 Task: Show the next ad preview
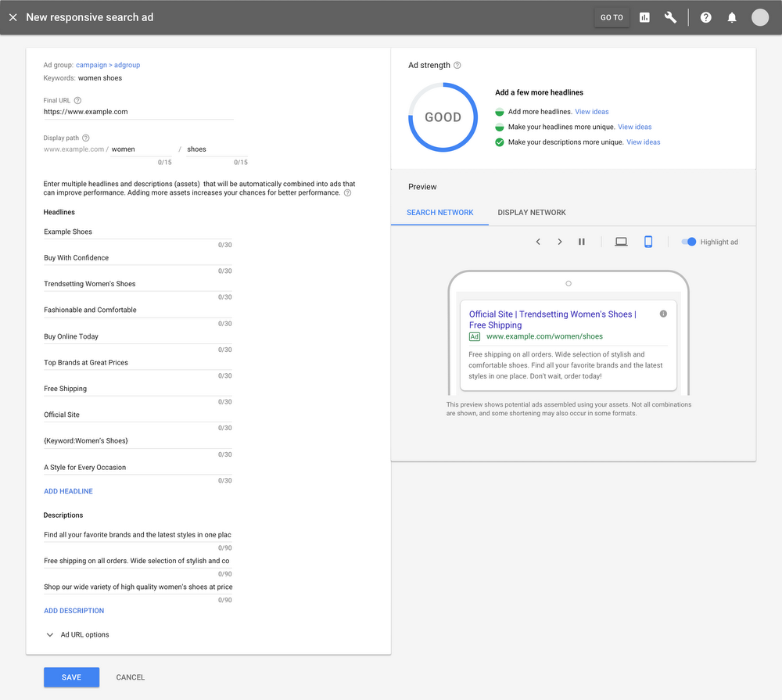pyautogui.click(x=560, y=242)
